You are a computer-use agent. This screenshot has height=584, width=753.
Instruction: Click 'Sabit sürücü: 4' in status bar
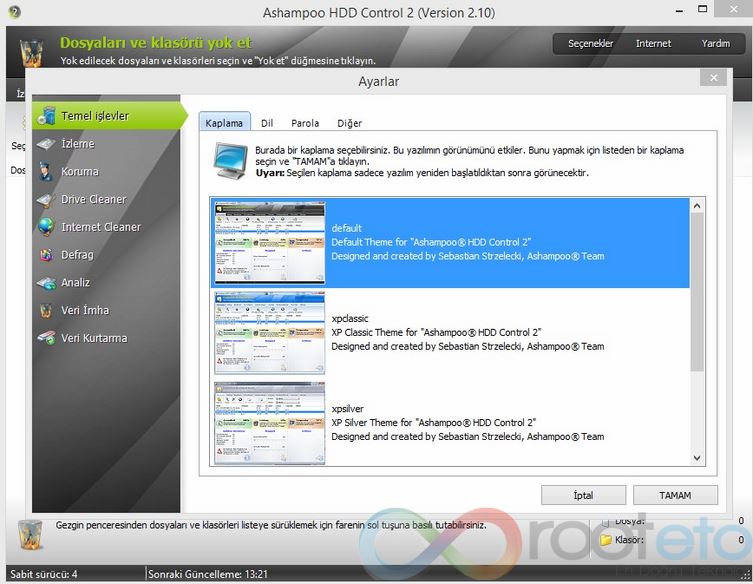[44, 574]
